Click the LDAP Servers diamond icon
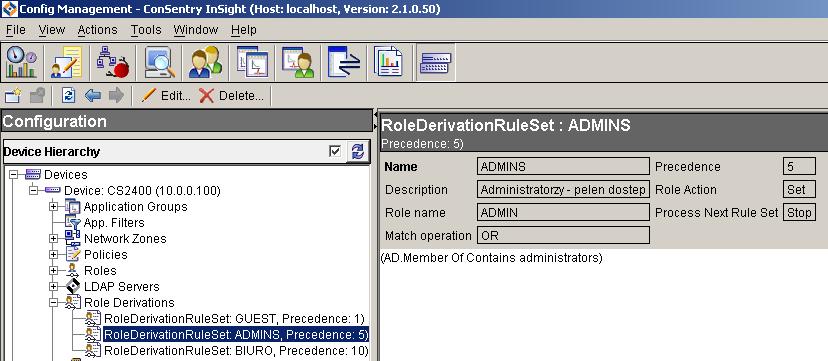Viewport: 828px width, 361px height. pos(73,287)
